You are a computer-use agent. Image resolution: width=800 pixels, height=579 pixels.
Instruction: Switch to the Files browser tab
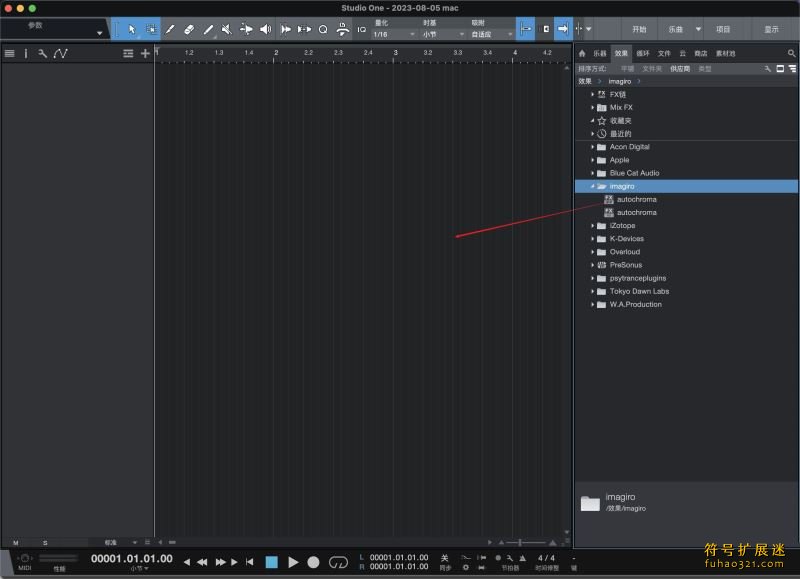click(664, 53)
